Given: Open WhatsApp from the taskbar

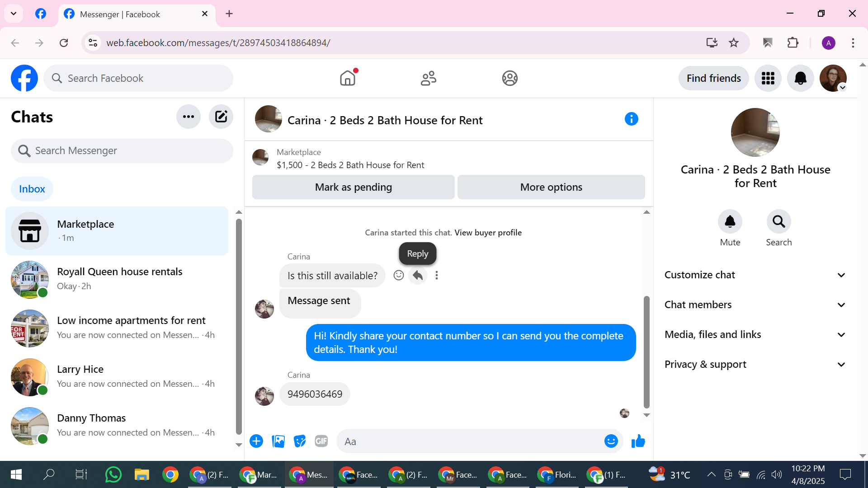Looking at the screenshot, I should coord(113,474).
